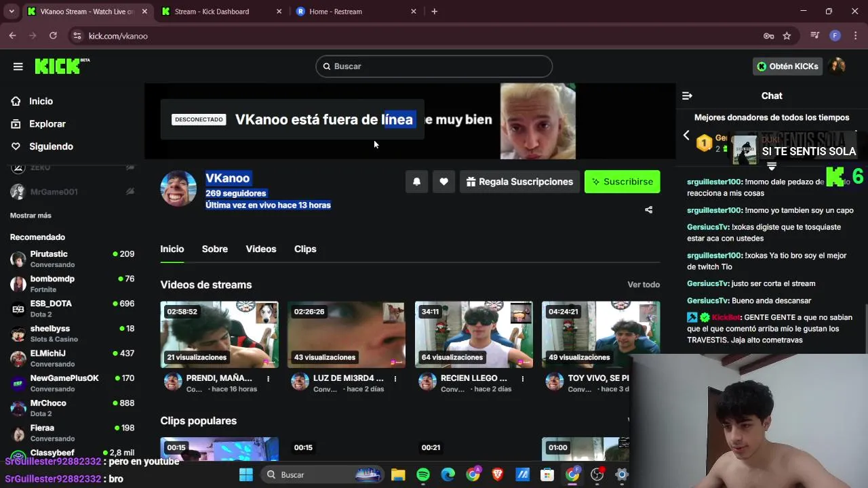
Task: Click the green Suscribirse button
Action: pos(622,182)
